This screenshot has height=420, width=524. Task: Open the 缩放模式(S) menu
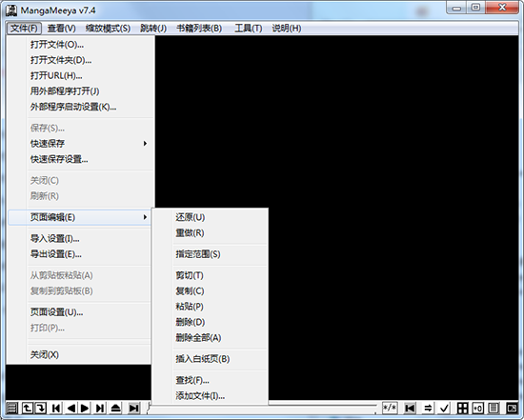pyautogui.click(x=108, y=29)
